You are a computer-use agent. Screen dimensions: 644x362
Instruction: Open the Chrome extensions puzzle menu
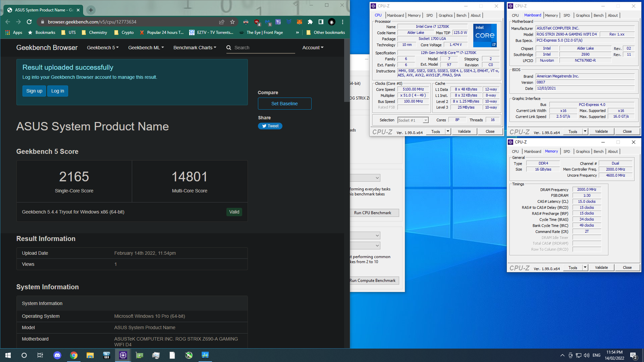coord(310,22)
